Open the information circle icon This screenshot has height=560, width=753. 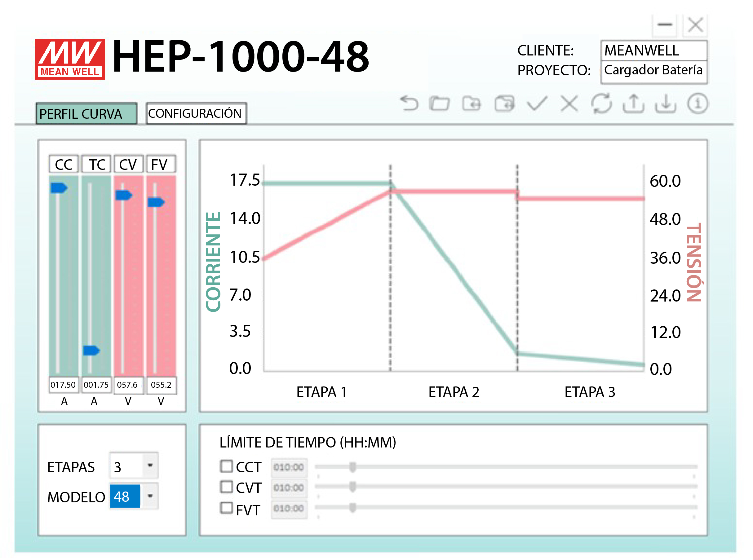point(698,104)
